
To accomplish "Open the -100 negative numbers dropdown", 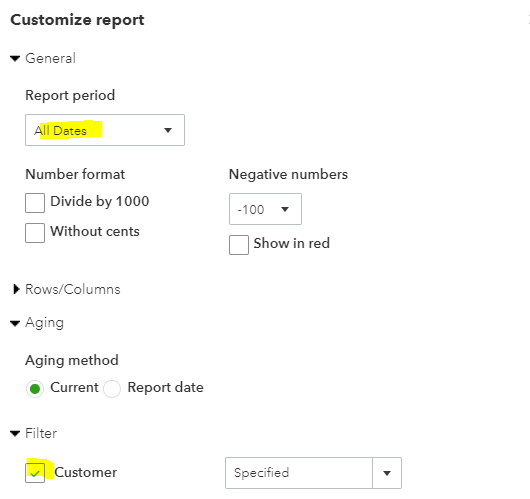I will click(265, 209).
